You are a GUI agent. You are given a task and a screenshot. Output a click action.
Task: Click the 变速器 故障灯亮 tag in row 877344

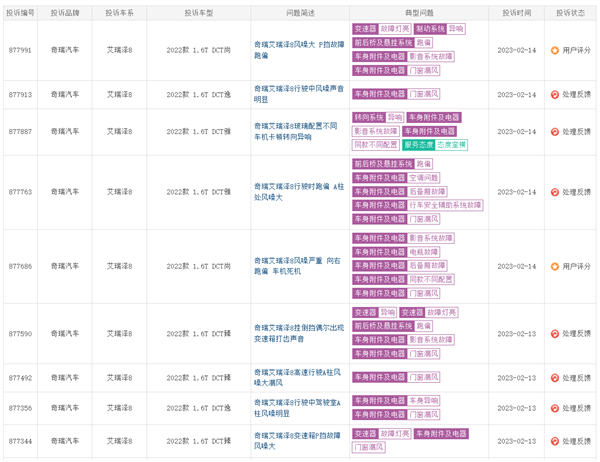(x=382, y=434)
